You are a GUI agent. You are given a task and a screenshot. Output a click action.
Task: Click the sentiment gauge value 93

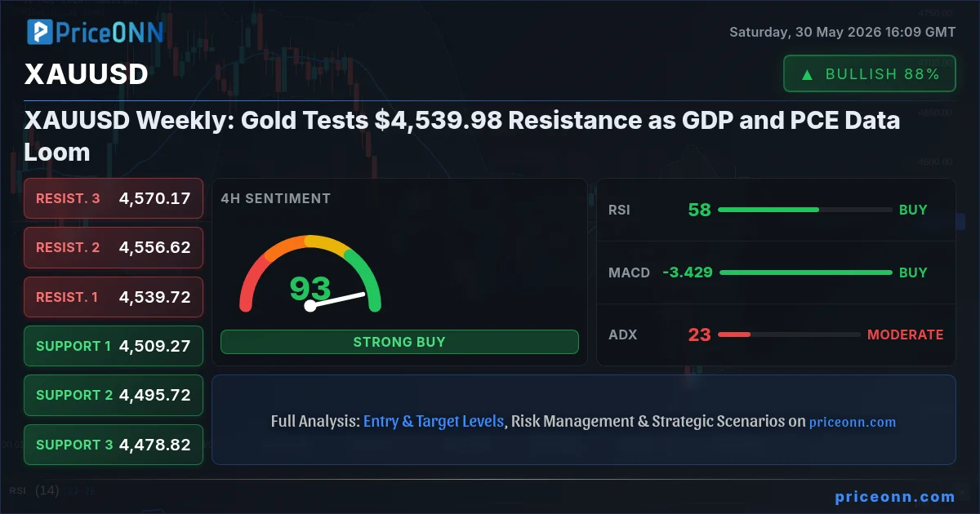310,289
